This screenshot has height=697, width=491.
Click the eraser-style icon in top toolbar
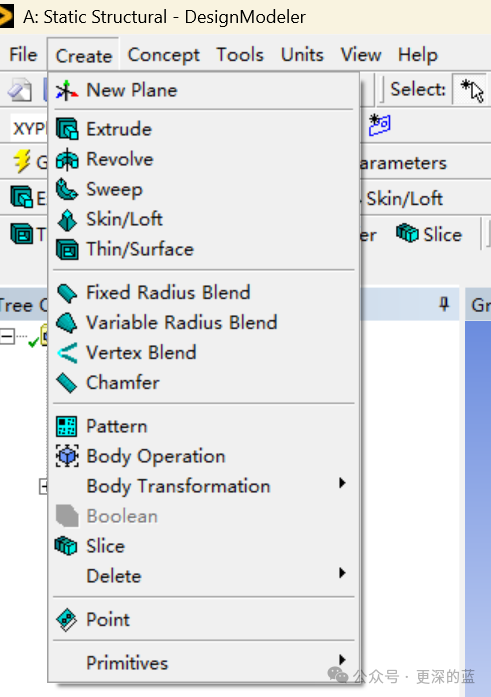coord(20,90)
